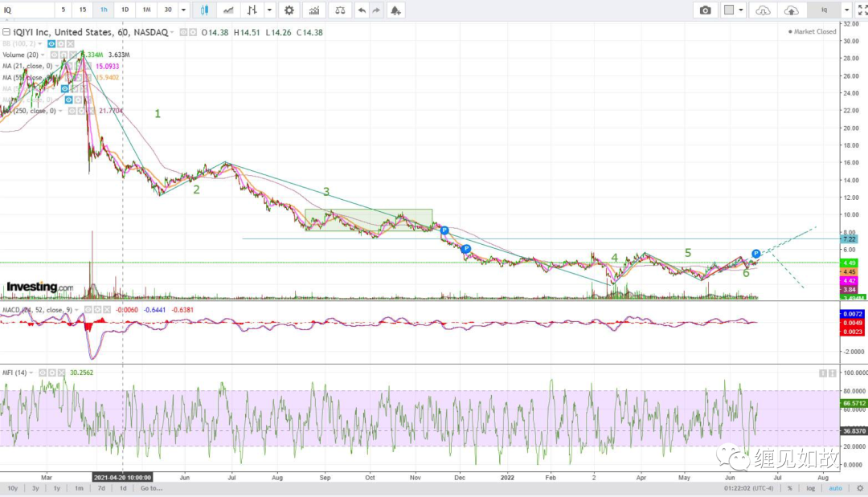Create a price alert with the bell icon
Viewport: 868px width, 497px height.
tap(395, 10)
